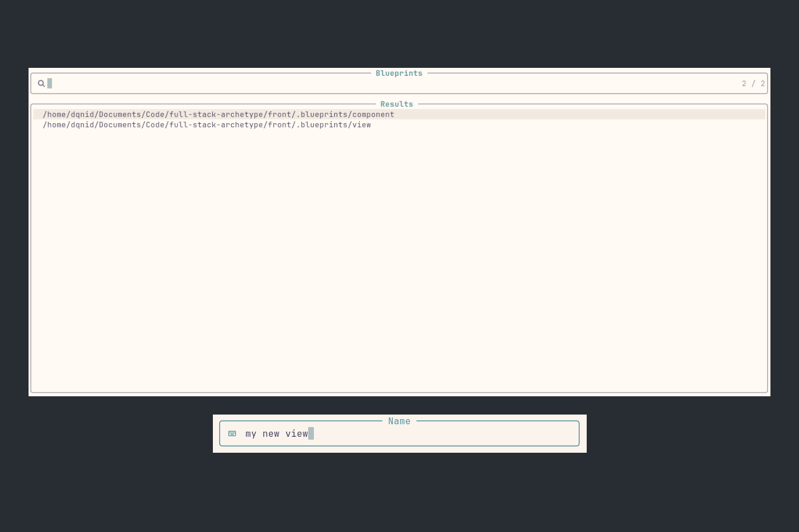Click the Blueprints panel title
This screenshot has height=532, width=799.
pyautogui.click(x=399, y=73)
